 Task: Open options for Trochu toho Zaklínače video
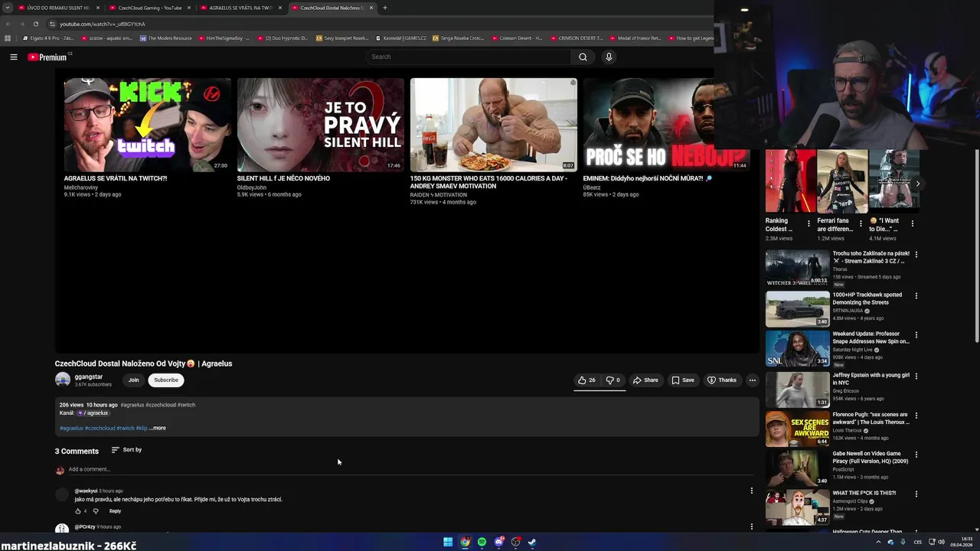coord(916,254)
